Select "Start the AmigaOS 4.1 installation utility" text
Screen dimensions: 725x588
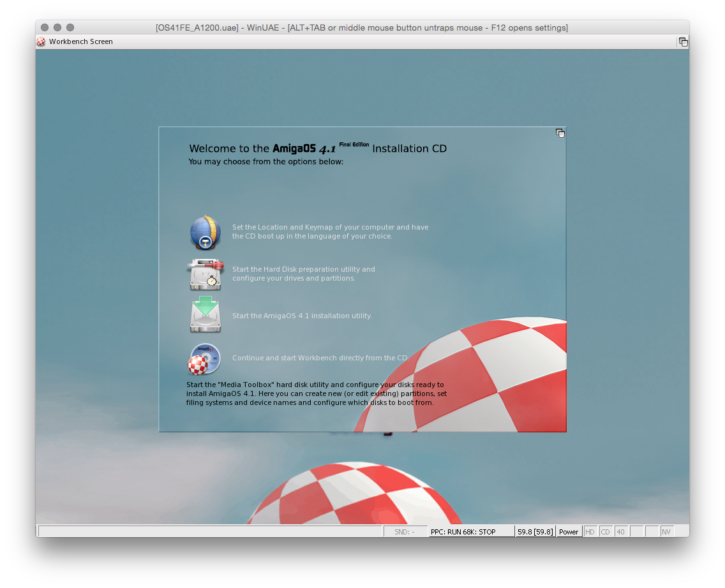click(x=302, y=316)
